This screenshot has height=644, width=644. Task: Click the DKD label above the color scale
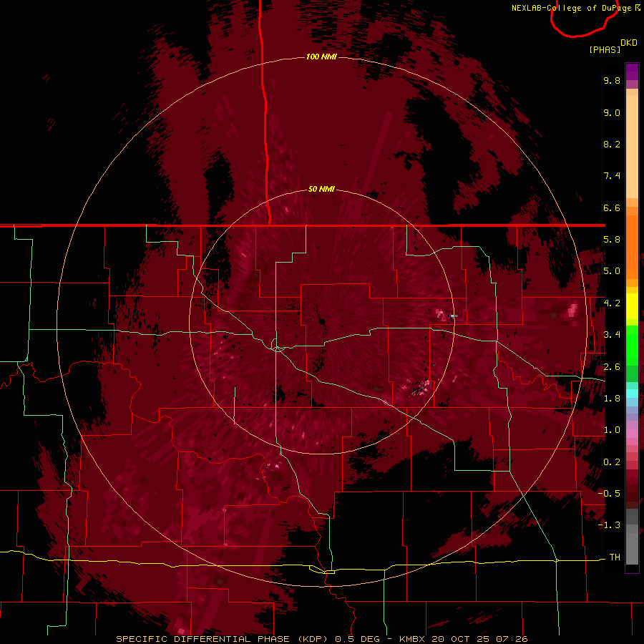[629, 43]
